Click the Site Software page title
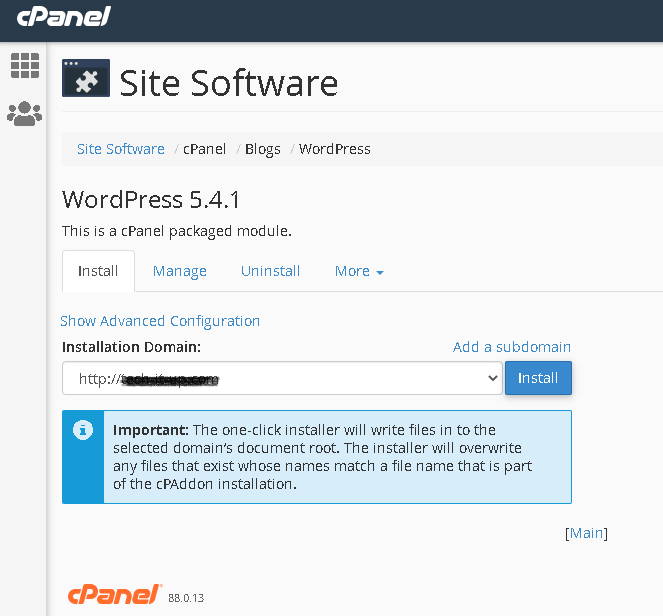 coord(228,83)
